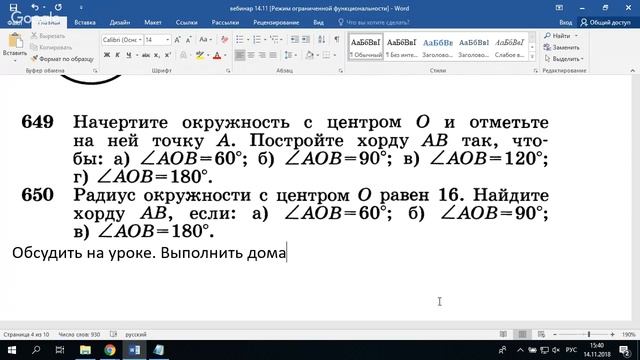The image size is (640, 360).
Task: Align the text right
Action: point(262,55)
